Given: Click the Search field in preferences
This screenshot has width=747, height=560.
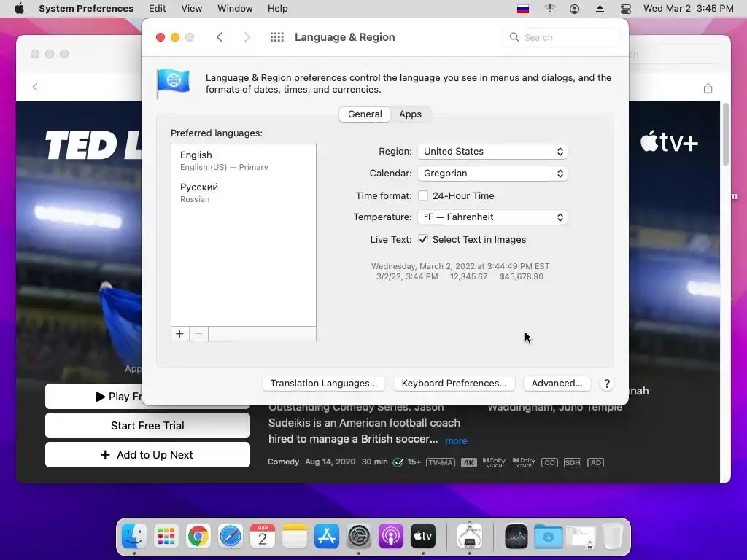Looking at the screenshot, I should tap(561, 37).
